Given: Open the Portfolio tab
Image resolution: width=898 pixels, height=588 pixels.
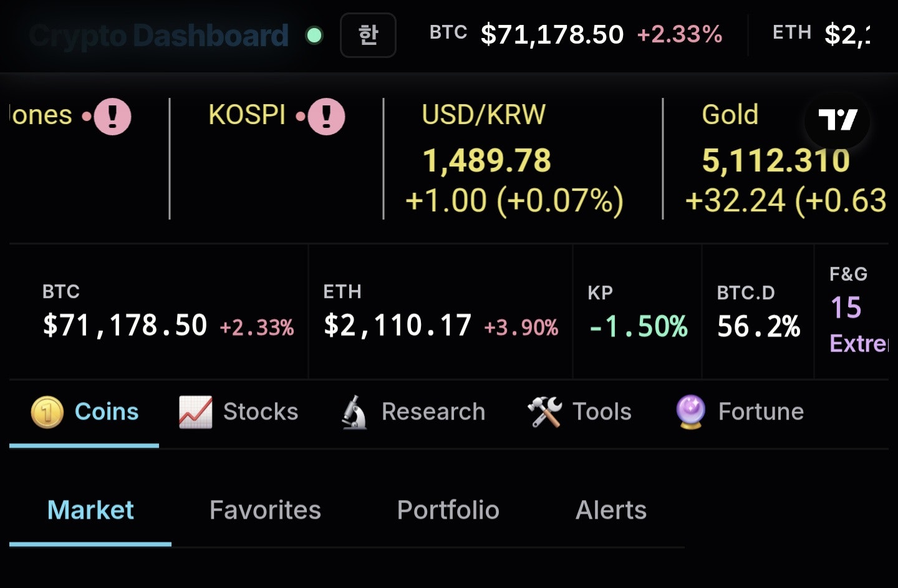Looking at the screenshot, I should tap(448, 510).
